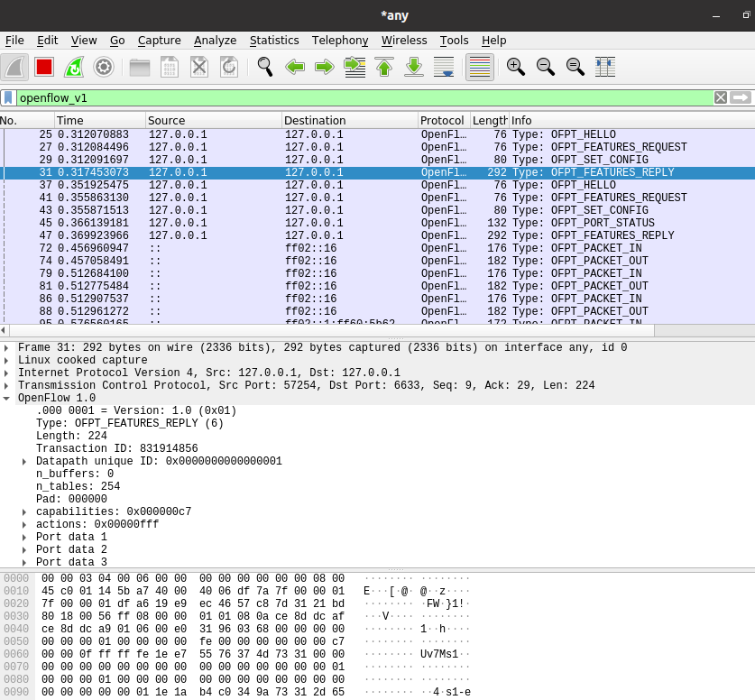This screenshot has height=700, width=755.
Task: Expand Port data 1
Action: pyautogui.click(x=24, y=537)
